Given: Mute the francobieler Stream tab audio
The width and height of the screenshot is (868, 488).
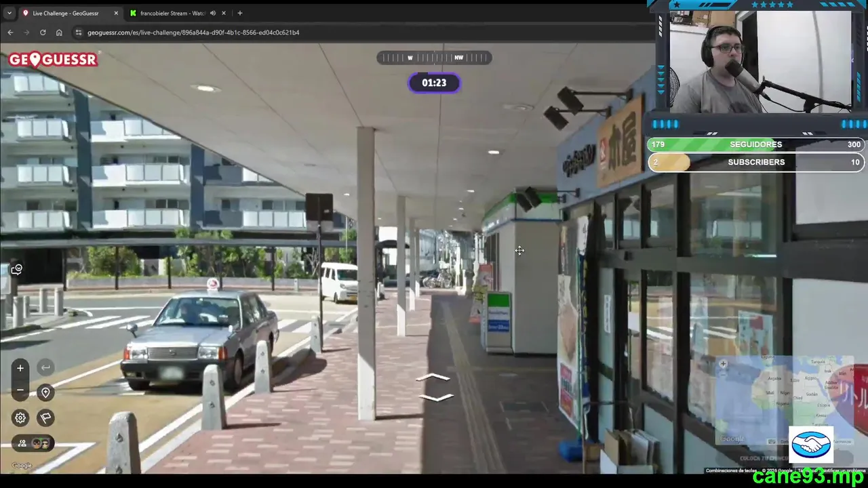Looking at the screenshot, I should click(213, 13).
